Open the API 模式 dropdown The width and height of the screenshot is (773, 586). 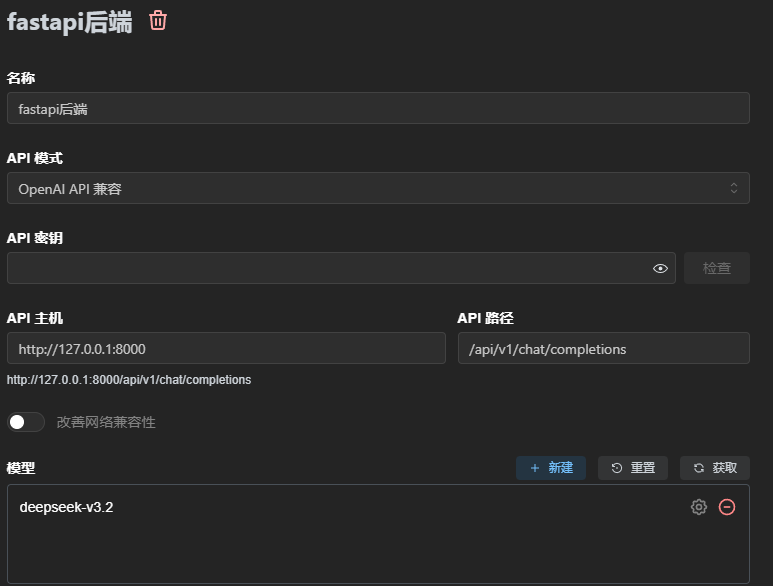(378, 188)
